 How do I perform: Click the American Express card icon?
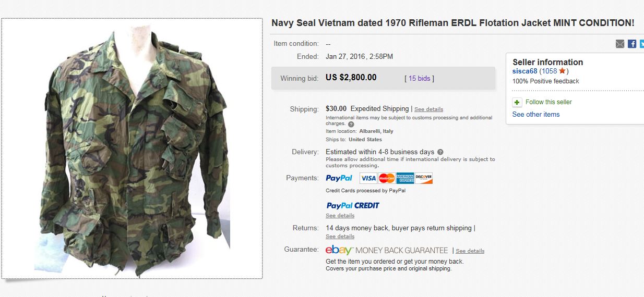[x=405, y=178]
